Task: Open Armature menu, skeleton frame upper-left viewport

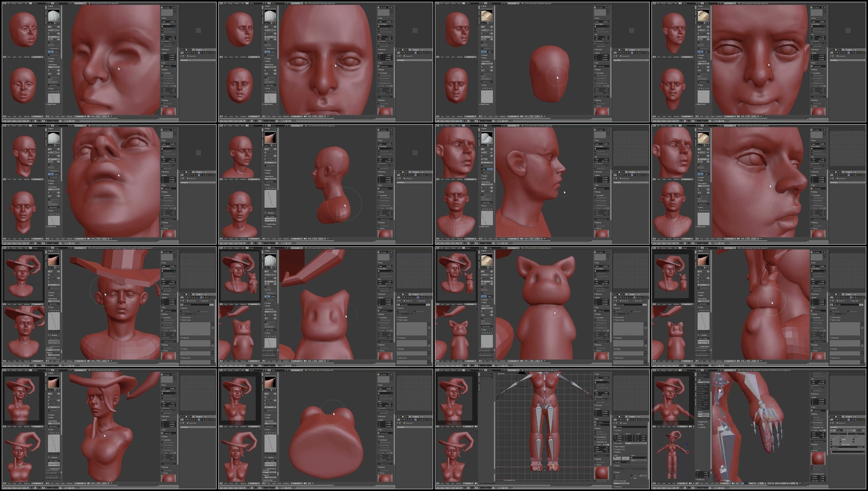Action: (459, 427)
